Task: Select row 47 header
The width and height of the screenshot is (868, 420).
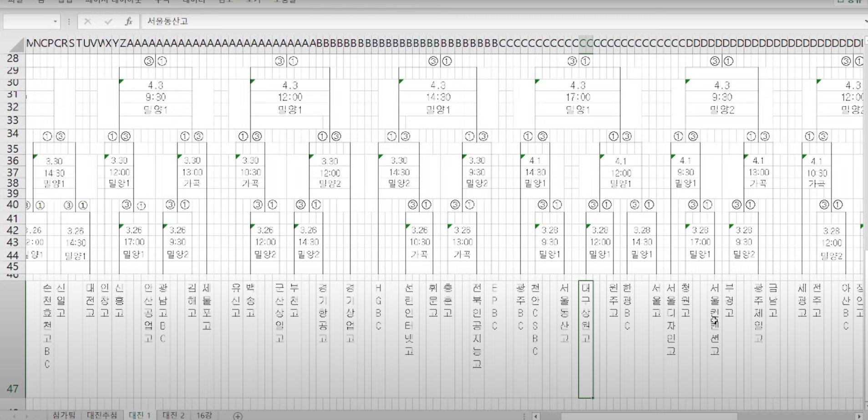Action: 13,389
